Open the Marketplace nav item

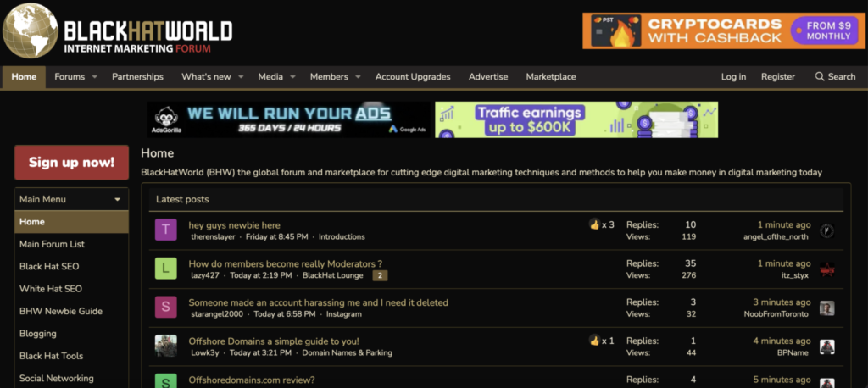[550, 76]
